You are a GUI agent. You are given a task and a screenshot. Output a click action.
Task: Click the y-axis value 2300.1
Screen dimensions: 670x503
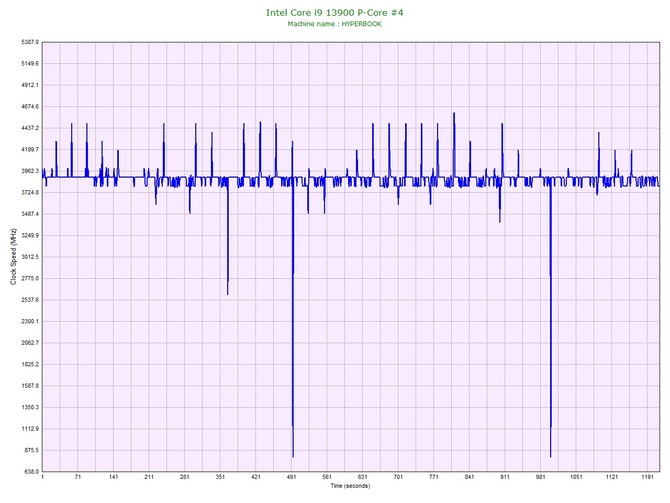(x=30, y=321)
